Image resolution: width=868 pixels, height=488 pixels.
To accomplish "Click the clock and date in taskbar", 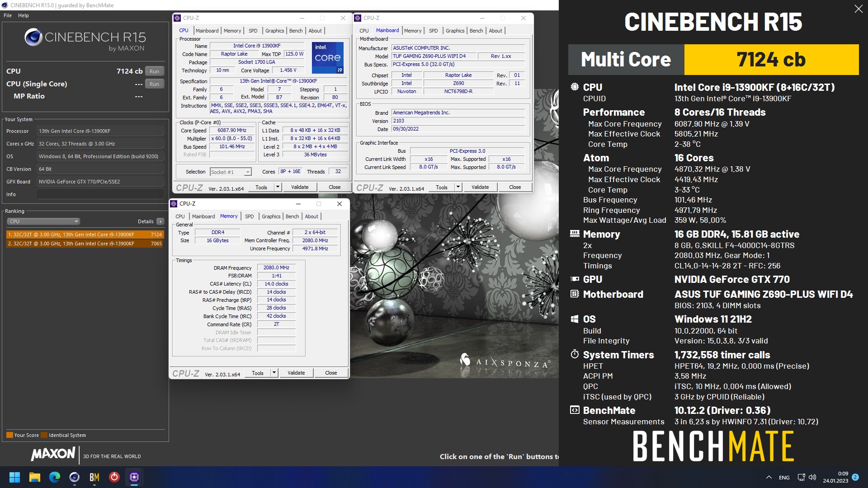I will 835,477.
